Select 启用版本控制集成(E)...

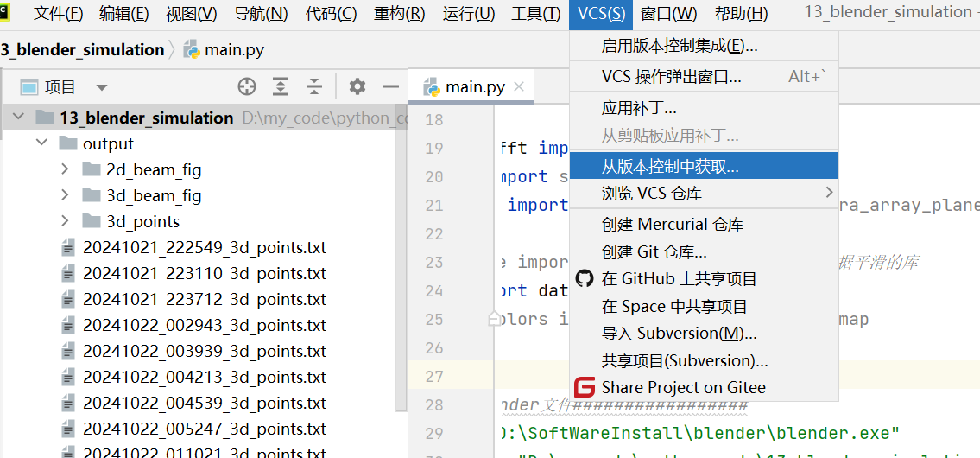pos(704,46)
